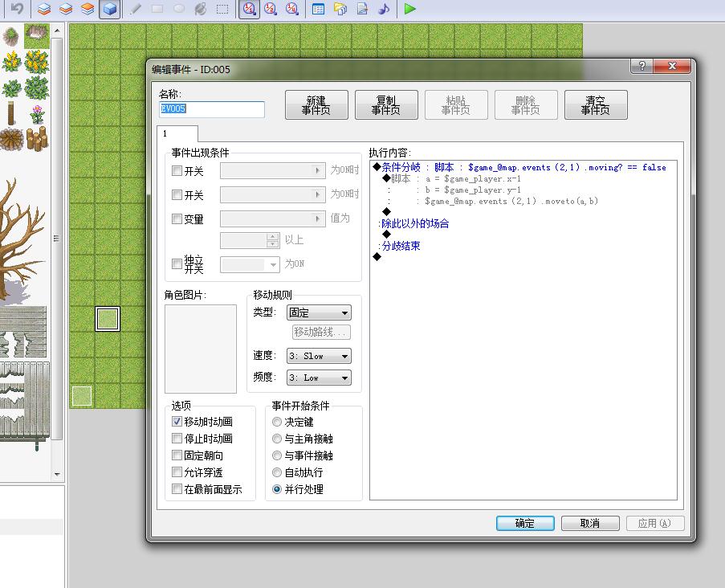Open the second switch selector dropdown
725x588 pixels.
273,194
